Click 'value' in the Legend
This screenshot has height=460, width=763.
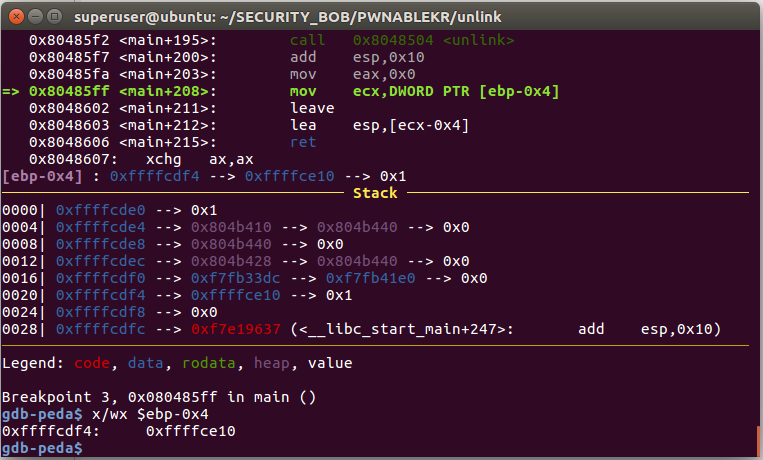(330, 363)
